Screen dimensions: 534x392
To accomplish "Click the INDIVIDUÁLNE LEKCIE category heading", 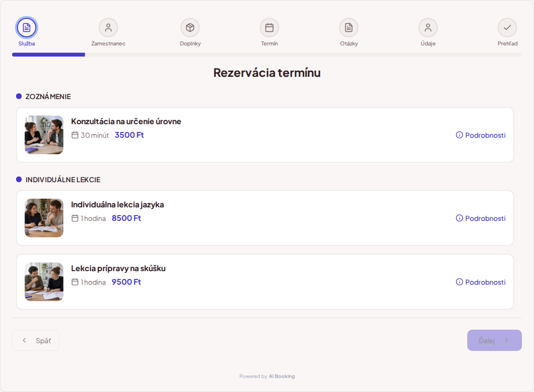I will (x=63, y=180).
